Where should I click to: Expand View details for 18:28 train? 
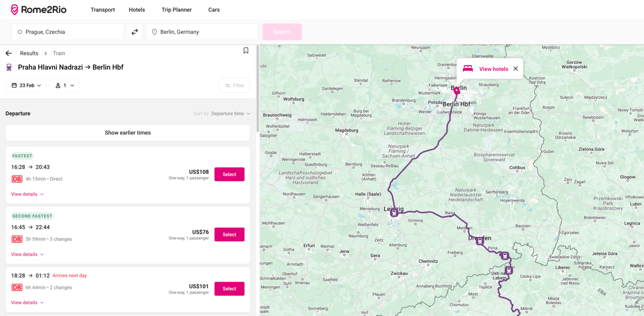[x=27, y=303]
